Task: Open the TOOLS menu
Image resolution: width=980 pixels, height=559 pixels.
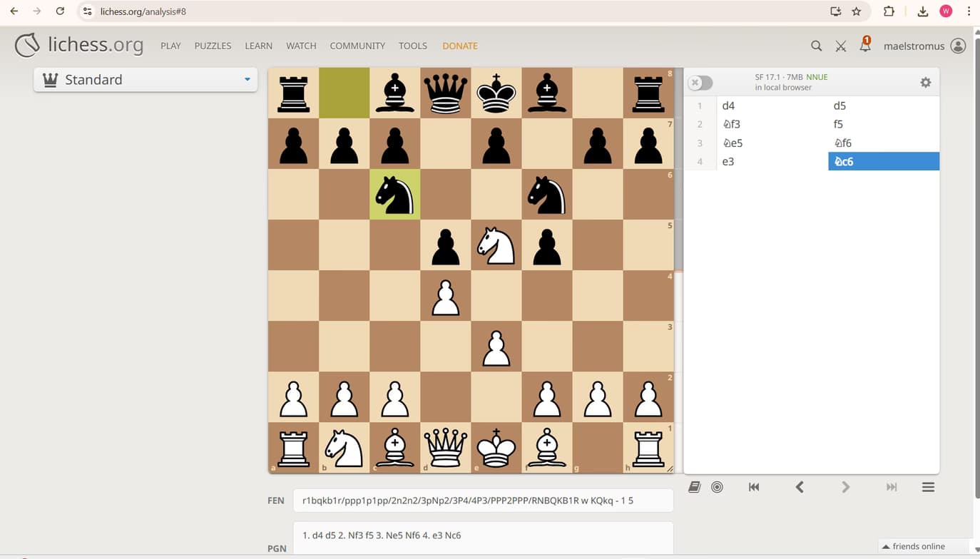Action: pos(412,46)
